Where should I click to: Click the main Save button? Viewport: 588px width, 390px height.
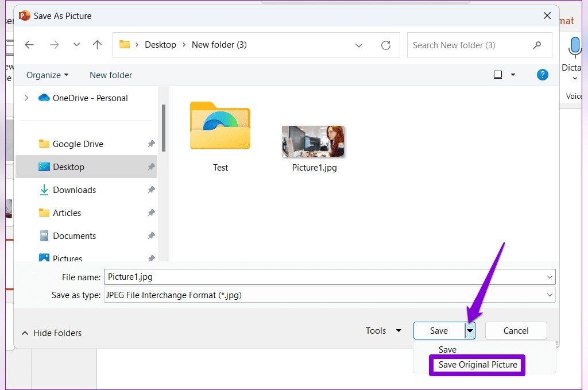[x=439, y=331]
